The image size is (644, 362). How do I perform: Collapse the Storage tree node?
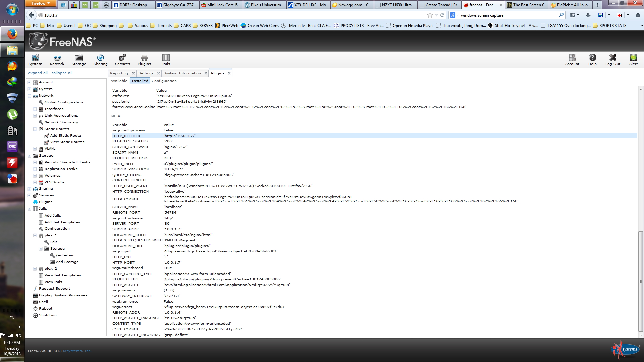(x=29, y=156)
